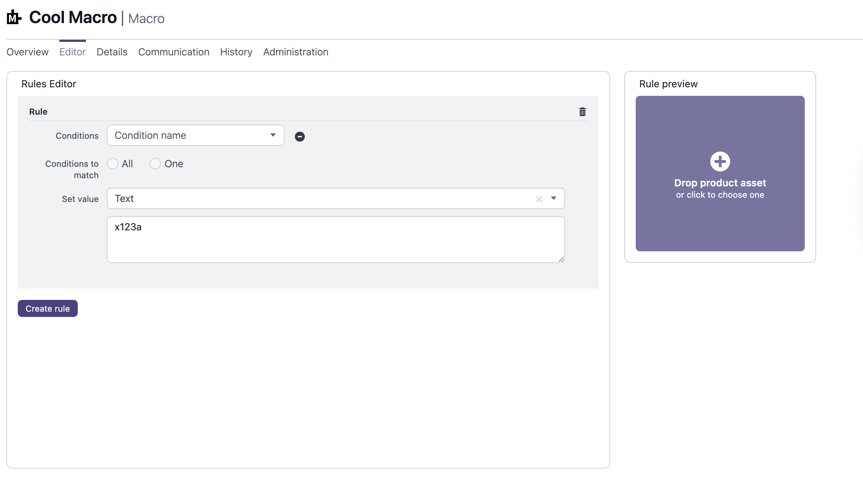Click the x123a text area
863x504 pixels.
335,240
